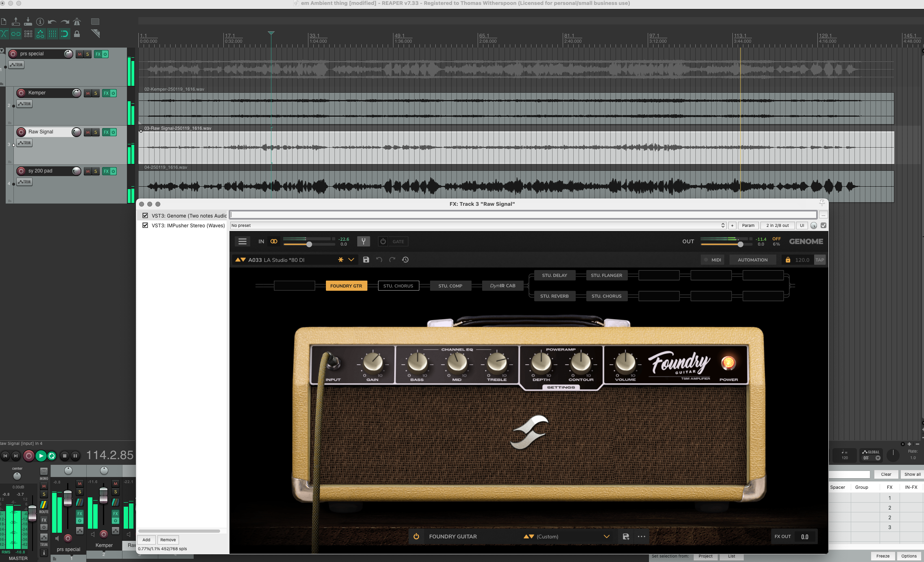The width and height of the screenshot is (924, 562).
Task: Click the amp GAIN knob
Action: pyautogui.click(x=373, y=362)
